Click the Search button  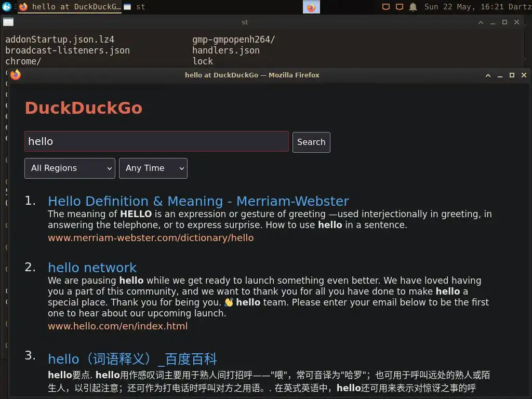[311, 142]
